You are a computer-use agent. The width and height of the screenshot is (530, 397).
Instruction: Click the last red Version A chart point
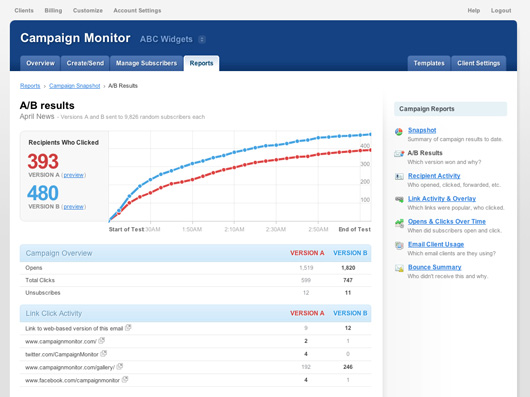370,150
